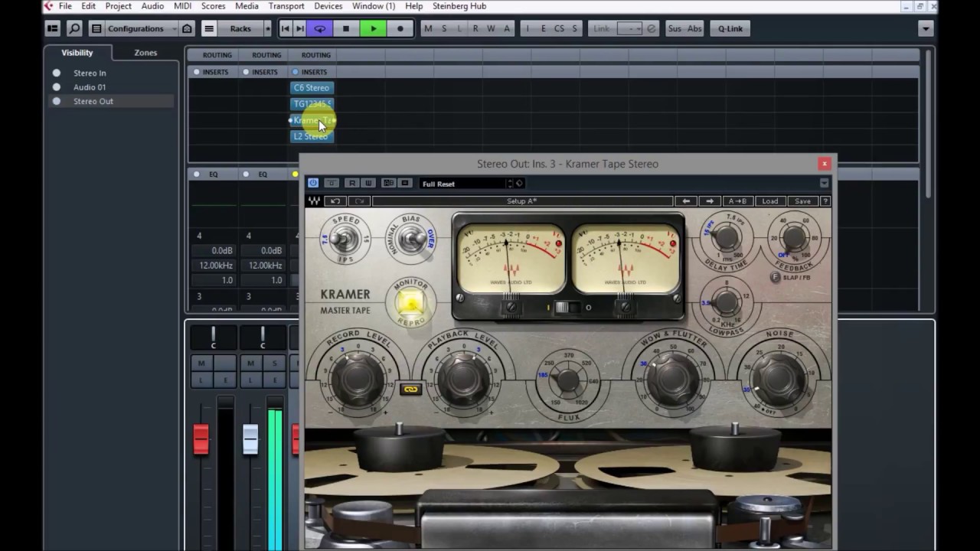Flip the Speed IPS toggle switch
The width and height of the screenshot is (980, 551).
coord(345,240)
